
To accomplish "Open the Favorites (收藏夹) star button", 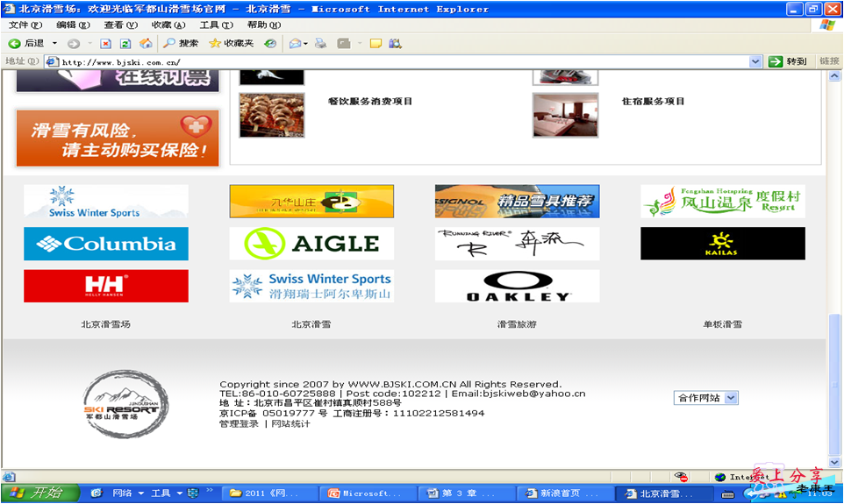I will coord(232,44).
